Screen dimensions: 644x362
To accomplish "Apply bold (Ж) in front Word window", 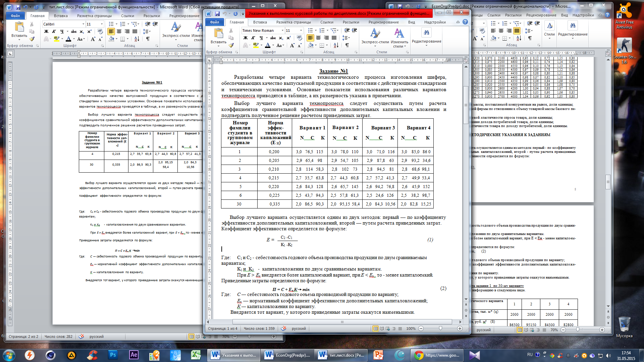I will click(x=246, y=38).
